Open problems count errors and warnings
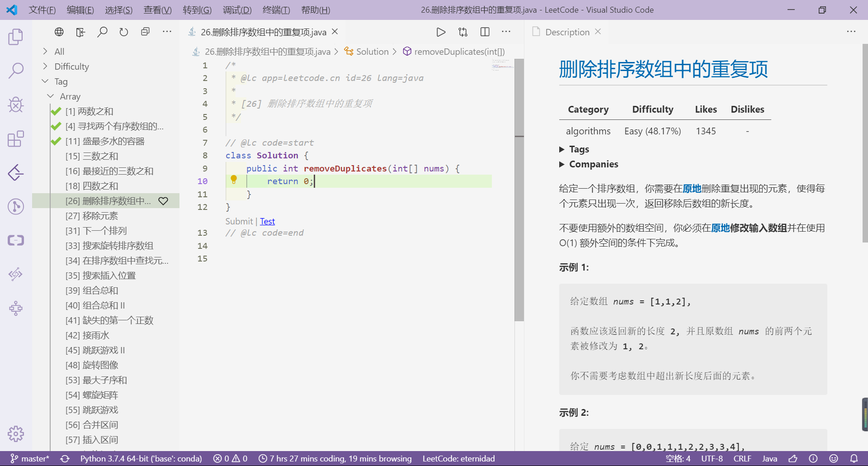Viewport: 868px width, 466px height. coord(231,459)
